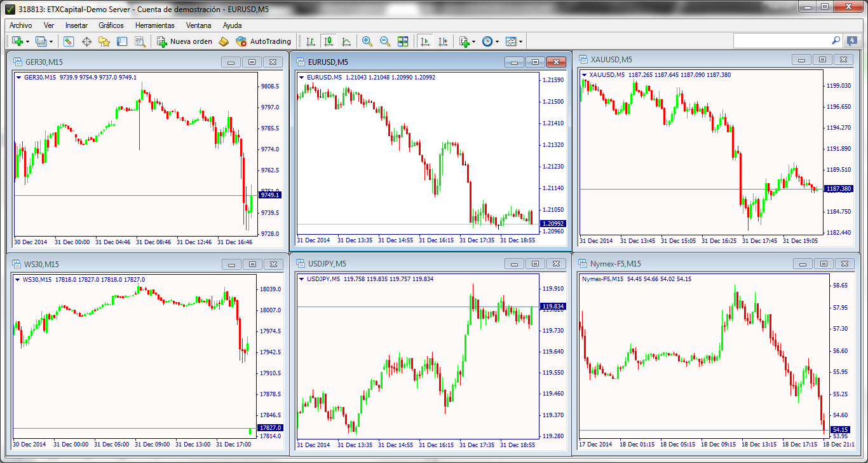Screen dimensions: 868x463
Task: Toggle the AutoTrading button
Action: tap(263, 41)
